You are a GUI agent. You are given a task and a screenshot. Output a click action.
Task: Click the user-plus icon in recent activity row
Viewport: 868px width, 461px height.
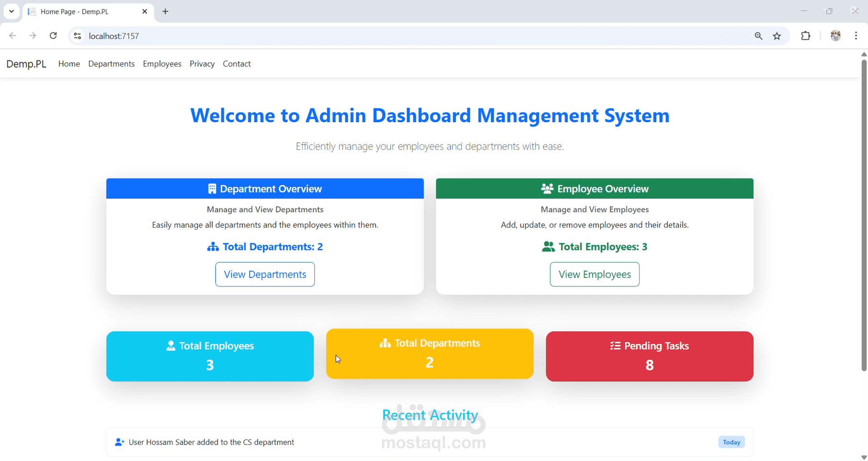[120, 442]
